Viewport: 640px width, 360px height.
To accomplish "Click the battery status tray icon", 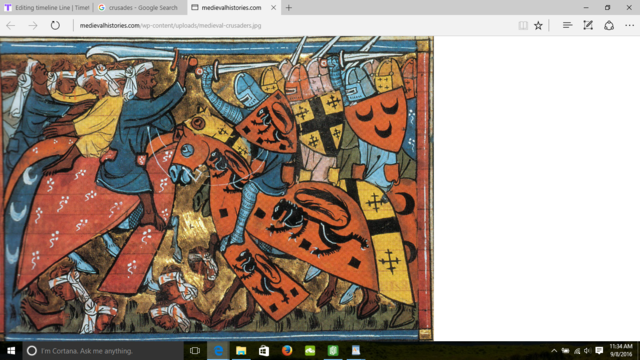I will 565,351.
